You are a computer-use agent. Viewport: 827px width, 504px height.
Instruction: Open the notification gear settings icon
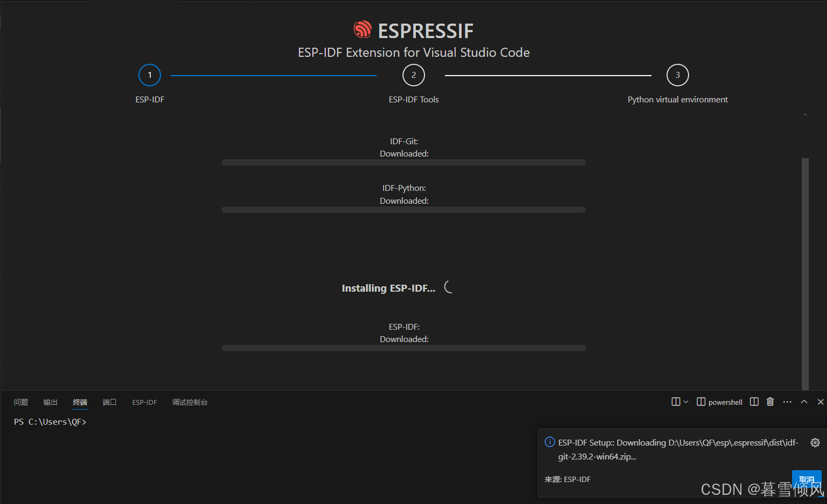tap(815, 442)
